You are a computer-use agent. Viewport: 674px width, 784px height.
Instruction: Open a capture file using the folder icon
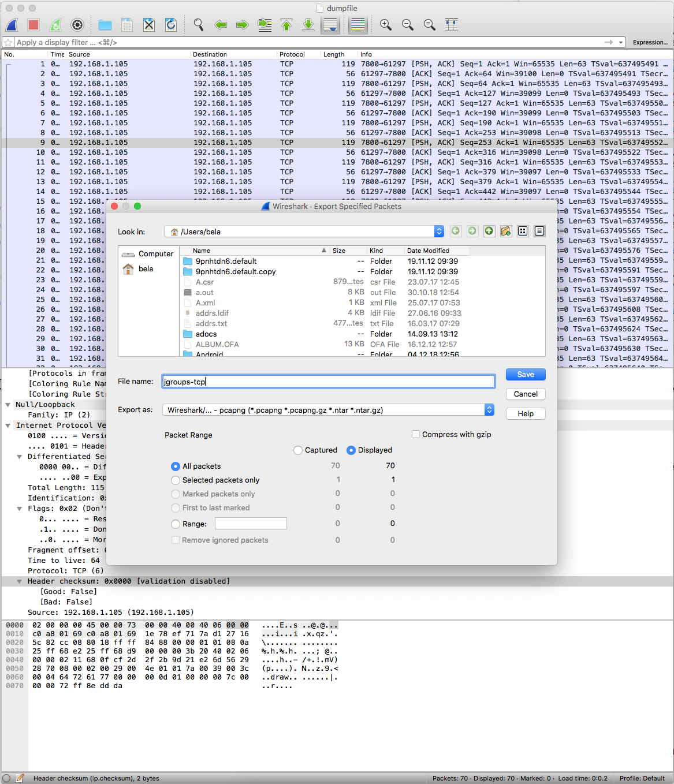pyautogui.click(x=105, y=25)
